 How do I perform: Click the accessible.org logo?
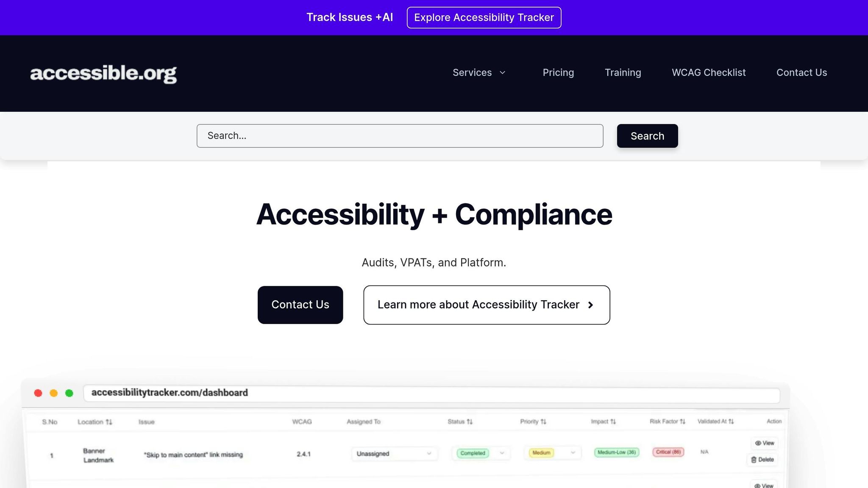(x=103, y=73)
